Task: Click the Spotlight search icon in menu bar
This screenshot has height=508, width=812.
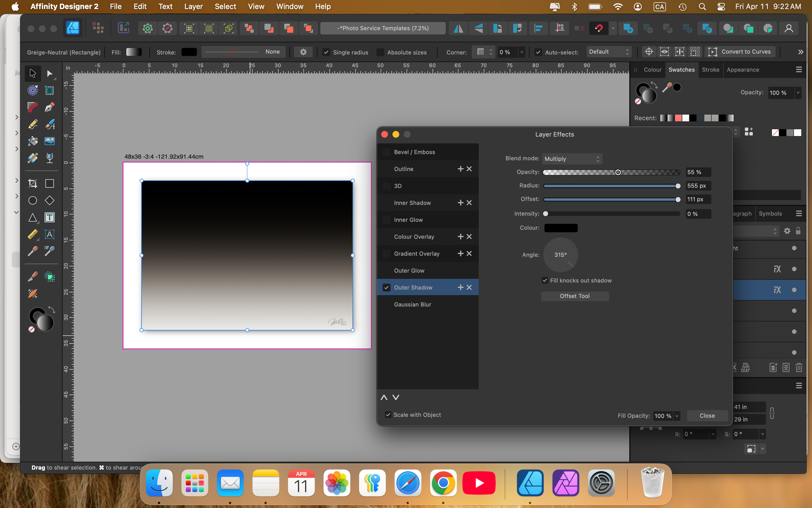Action: pyautogui.click(x=702, y=7)
